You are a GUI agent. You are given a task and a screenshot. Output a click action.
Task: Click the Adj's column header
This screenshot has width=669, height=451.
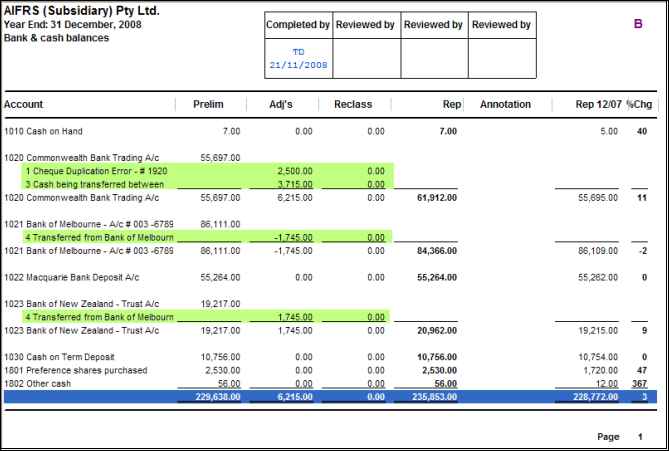coord(281,105)
